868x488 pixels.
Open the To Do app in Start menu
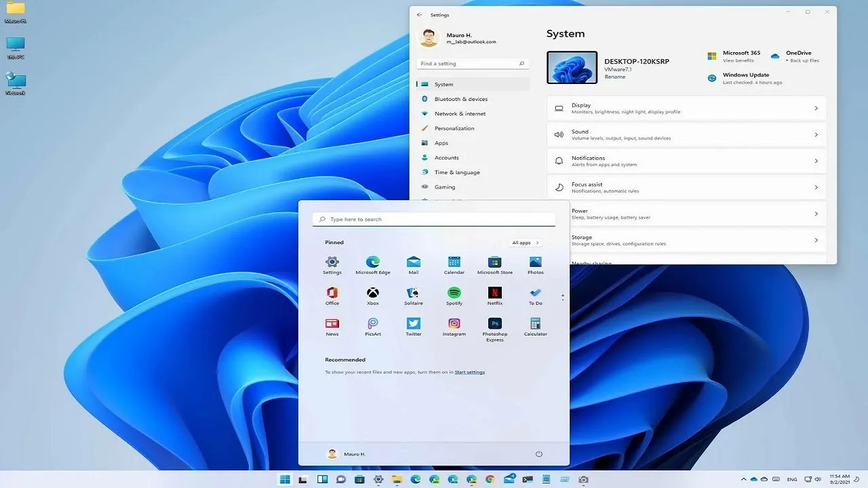pos(536,296)
